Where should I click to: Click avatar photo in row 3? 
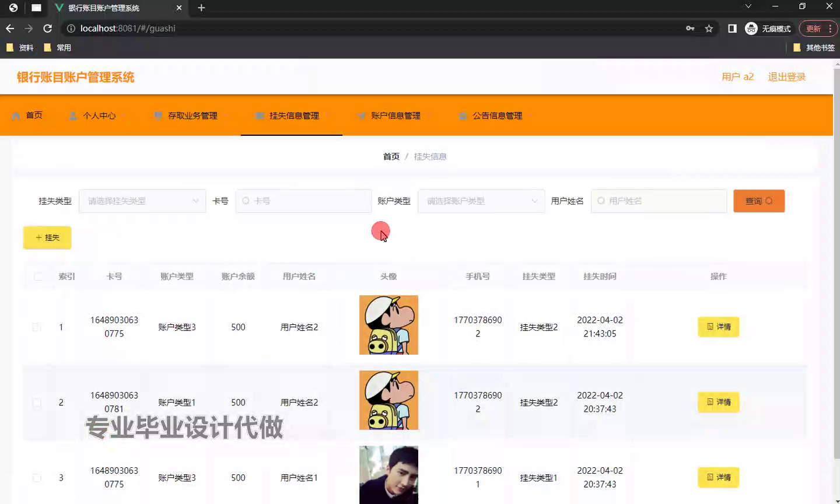388,475
